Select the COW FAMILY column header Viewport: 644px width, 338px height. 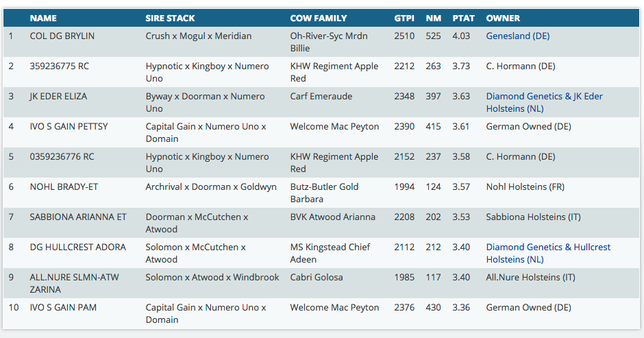(318, 18)
